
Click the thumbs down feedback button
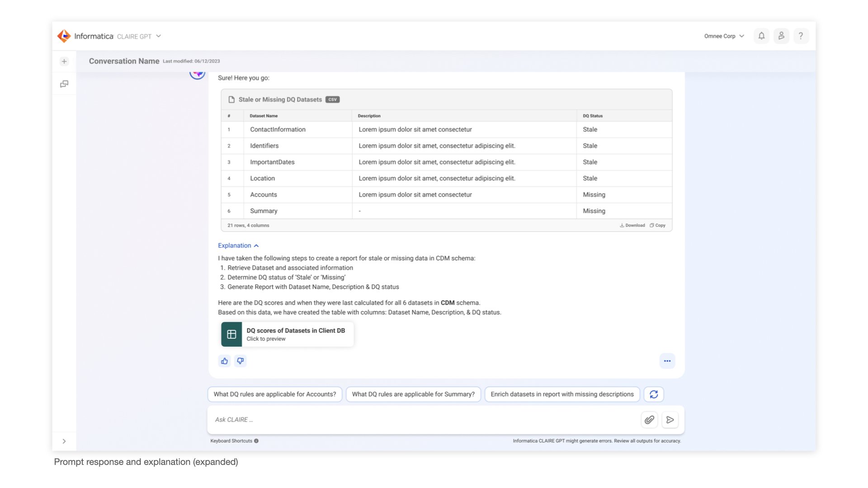(x=241, y=361)
